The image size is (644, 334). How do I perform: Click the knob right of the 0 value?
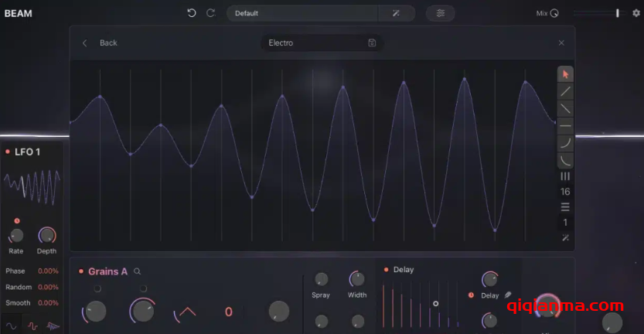point(279,312)
